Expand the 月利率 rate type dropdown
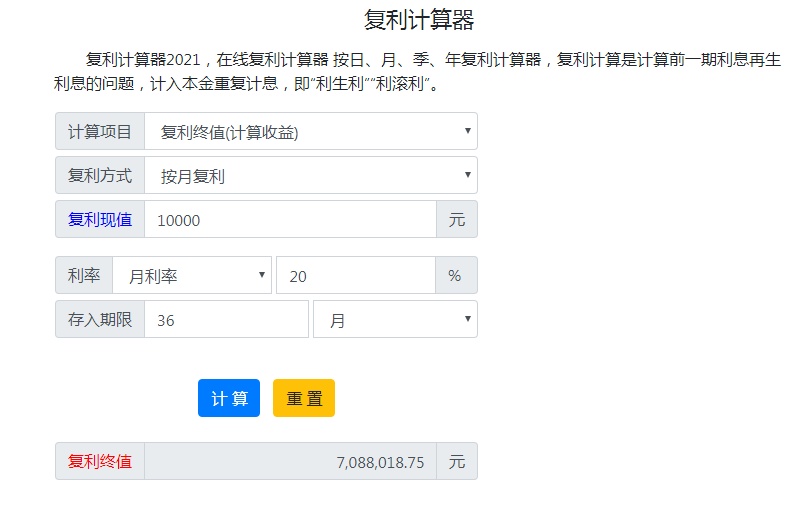Screen dimensions: 789x506 coord(192,275)
